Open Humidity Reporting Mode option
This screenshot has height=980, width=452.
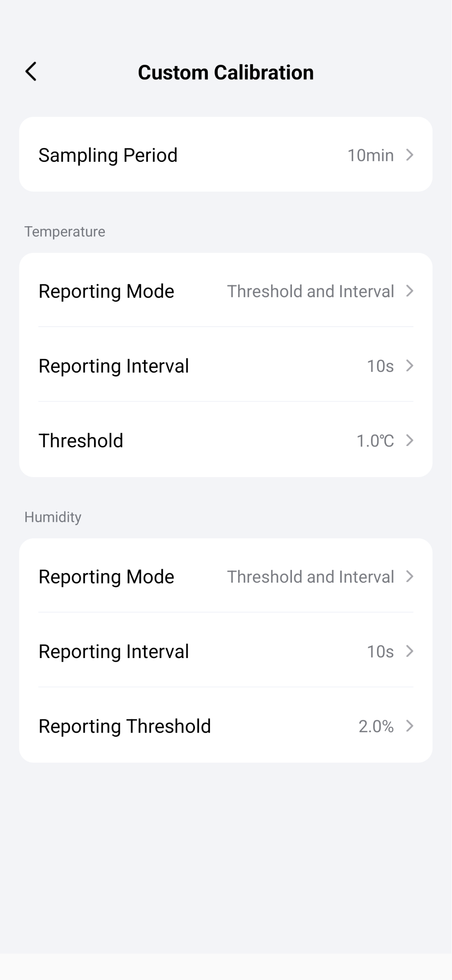(x=106, y=577)
